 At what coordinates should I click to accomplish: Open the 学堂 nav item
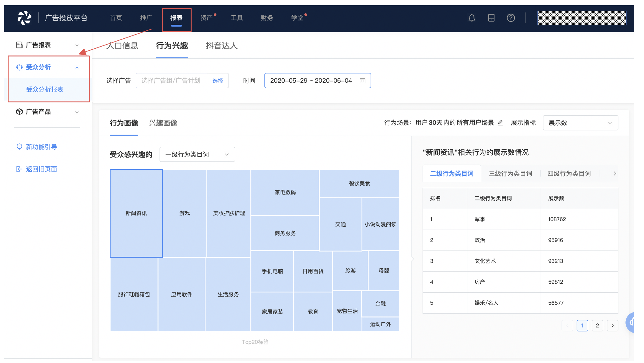coord(297,18)
